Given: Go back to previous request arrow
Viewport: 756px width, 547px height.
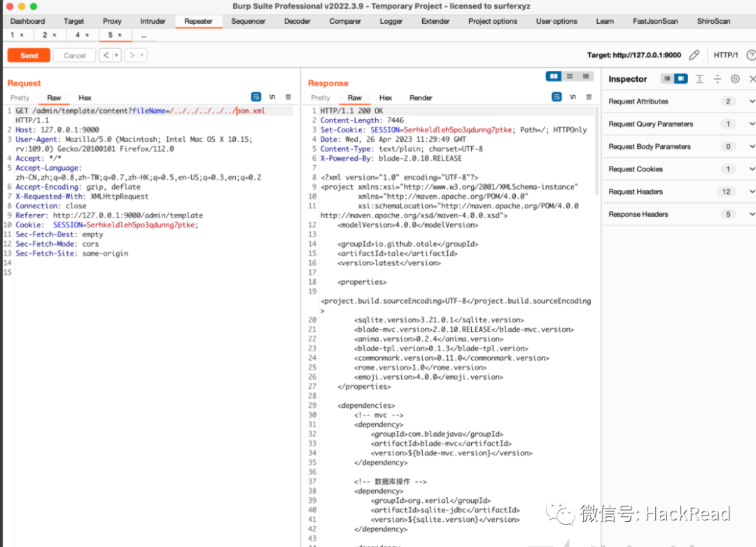Looking at the screenshot, I should [106, 55].
